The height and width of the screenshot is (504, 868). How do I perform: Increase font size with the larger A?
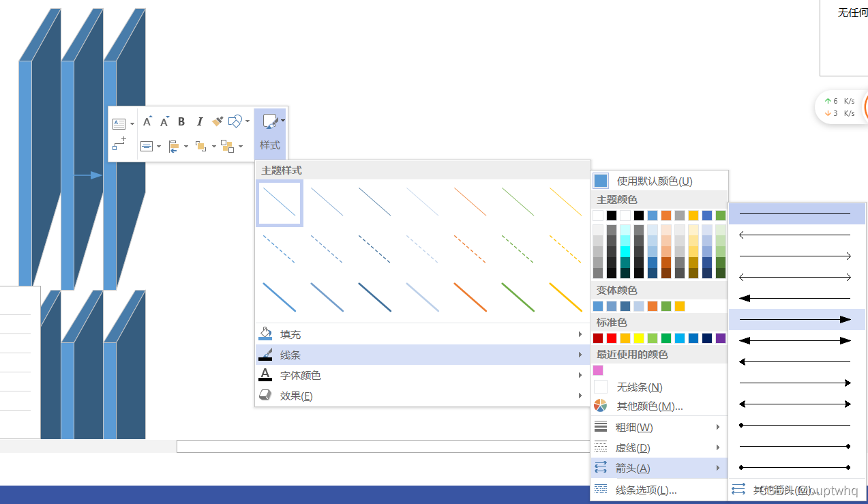click(147, 121)
